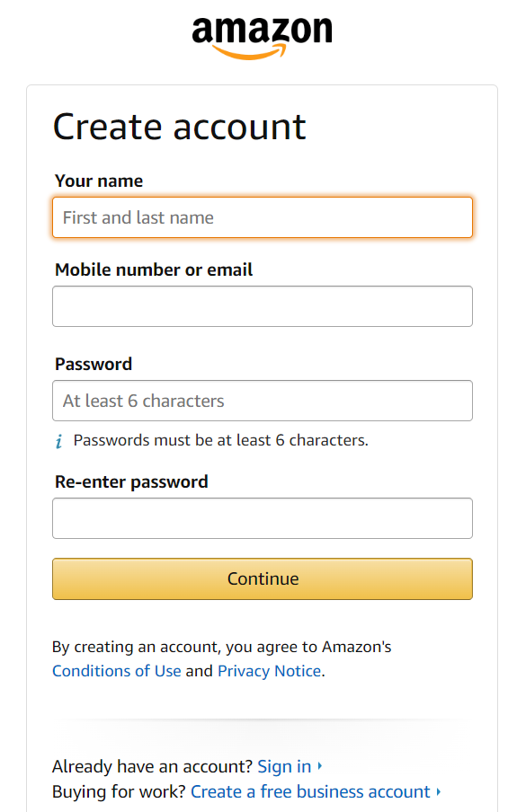The image size is (508, 812).
Task: Open Create a free business account link
Action: pyautogui.click(x=310, y=792)
